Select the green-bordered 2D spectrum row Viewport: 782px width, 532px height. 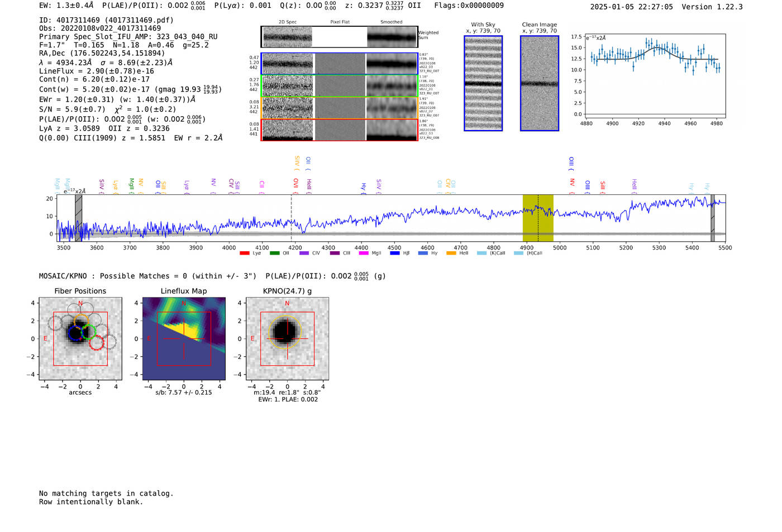(x=339, y=86)
